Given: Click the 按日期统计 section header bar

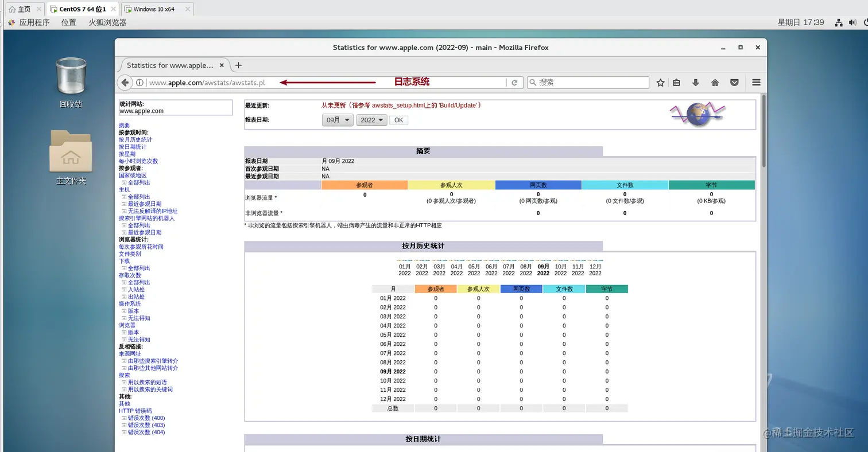Looking at the screenshot, I should click(424, 439).
